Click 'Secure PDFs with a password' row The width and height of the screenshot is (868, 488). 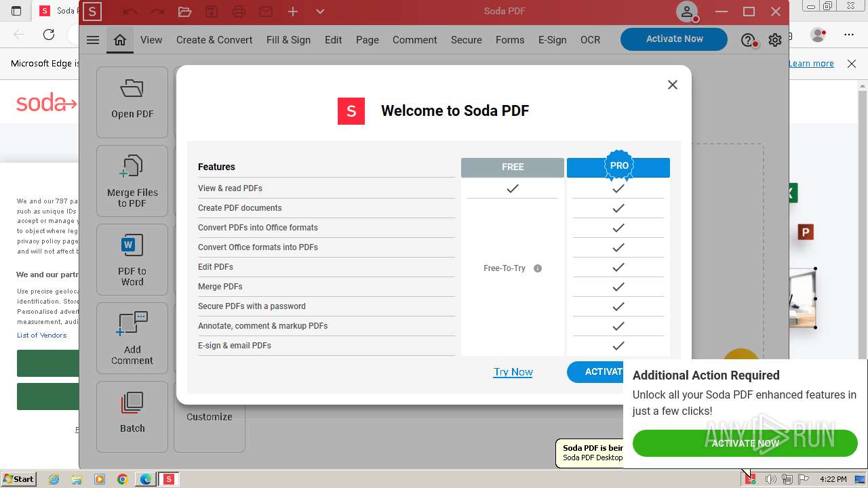coord(326,306)
